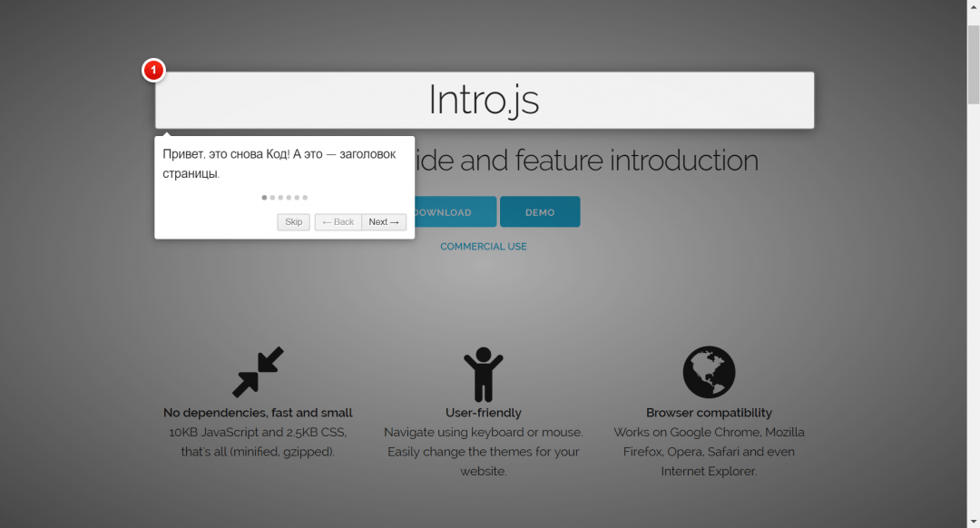Click the scrollbar up arrow
This screenshot has height=528, width=980.
tap(973, 6)
